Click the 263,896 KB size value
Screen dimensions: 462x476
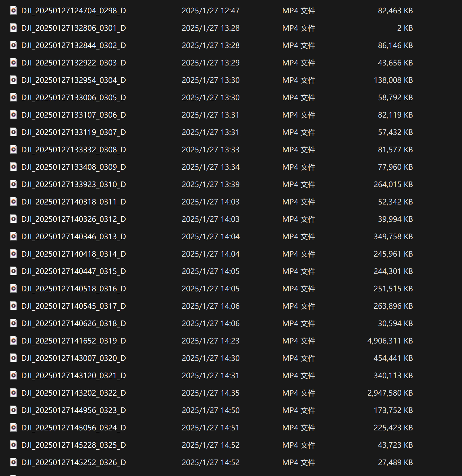[x=393, y=306]
